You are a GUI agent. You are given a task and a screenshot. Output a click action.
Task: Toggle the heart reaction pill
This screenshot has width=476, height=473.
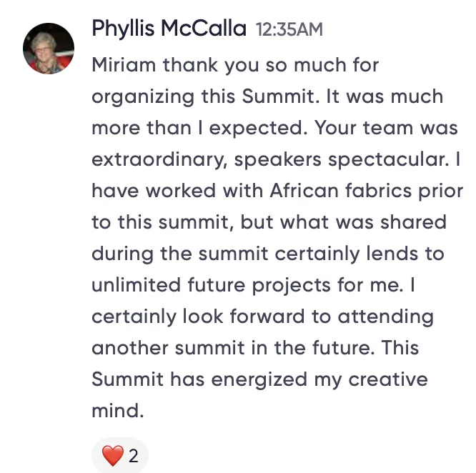pyautogui.click(x=120, y=455)
